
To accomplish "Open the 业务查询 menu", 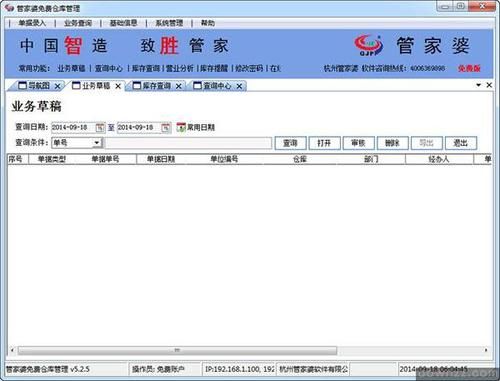I will (78, 23).
